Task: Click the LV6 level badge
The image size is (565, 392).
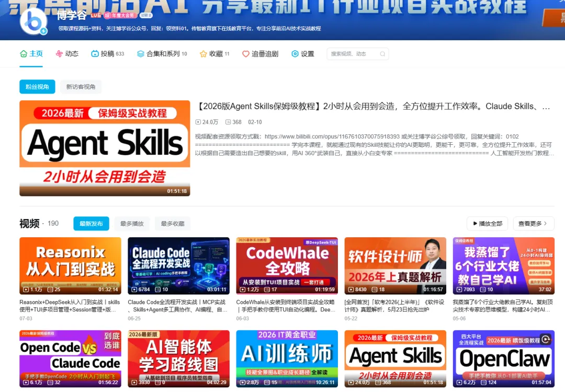Action: point(96,15)
